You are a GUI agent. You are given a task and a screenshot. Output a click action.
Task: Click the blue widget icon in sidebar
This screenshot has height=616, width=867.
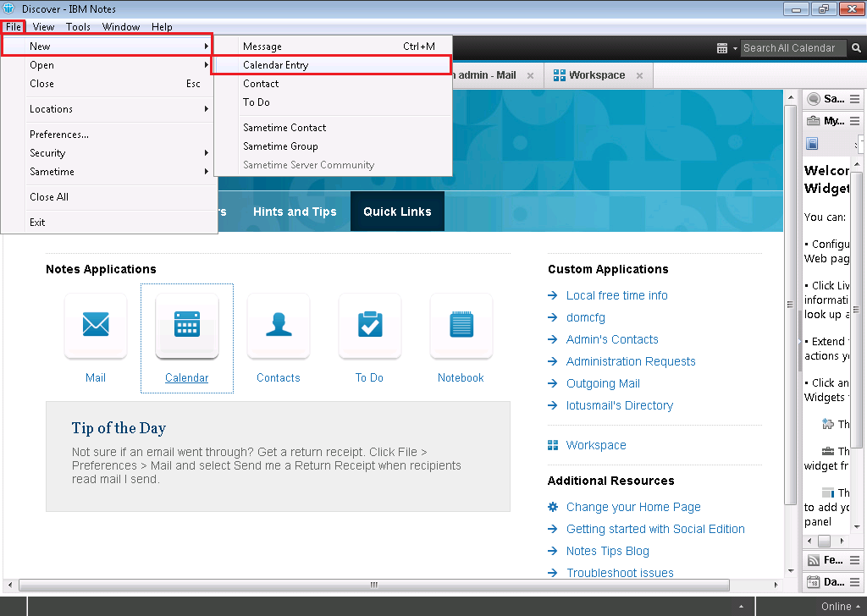tap(812, 144)
